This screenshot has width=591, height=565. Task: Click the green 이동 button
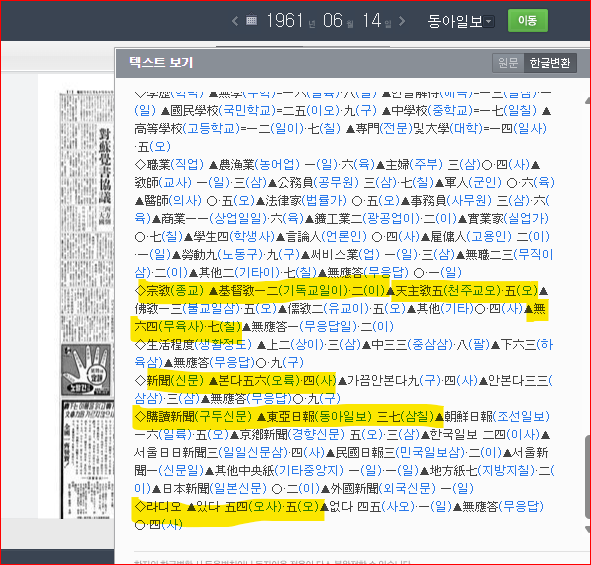pyautogui.click(x=527, y=20)
